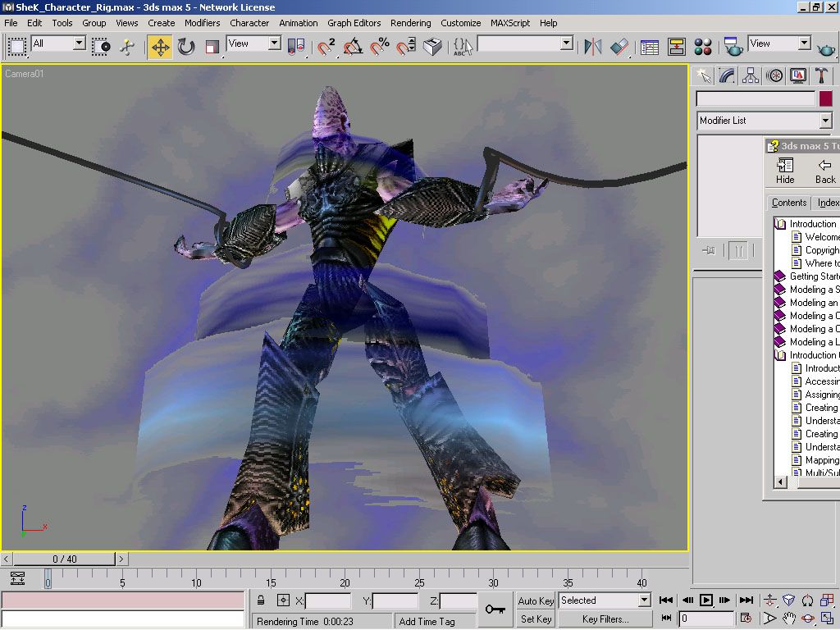Open the Material Editor
The image size is (840, 630).
click(x=703, y=47)
